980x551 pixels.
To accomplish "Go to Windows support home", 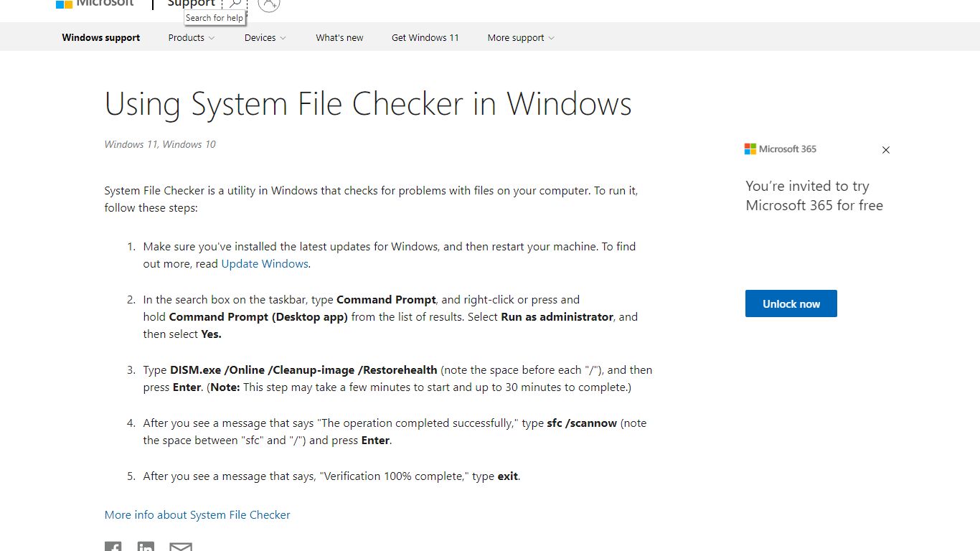I will click(101, 37).
